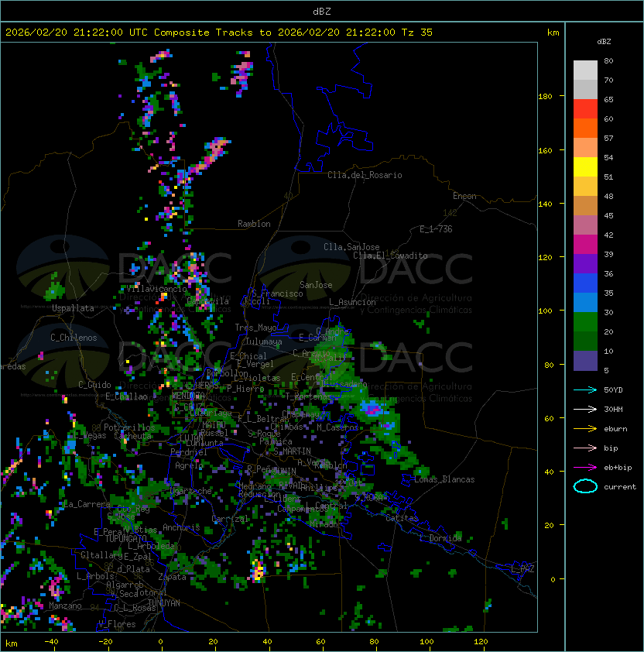This screenshot has height=652, width=644.
Task: Click the LUJAN map label
Action: tap(192, 438)
